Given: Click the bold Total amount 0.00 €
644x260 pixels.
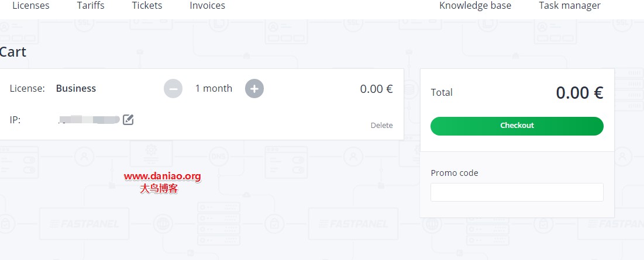Looking at the screenshot, I should coord(580,93).
